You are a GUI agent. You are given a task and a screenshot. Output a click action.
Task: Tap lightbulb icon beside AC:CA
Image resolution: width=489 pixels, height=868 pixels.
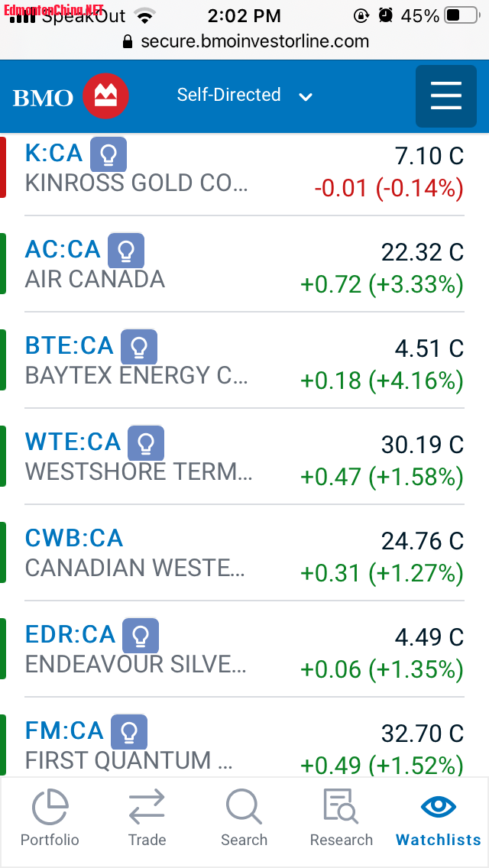pos(126,251)
